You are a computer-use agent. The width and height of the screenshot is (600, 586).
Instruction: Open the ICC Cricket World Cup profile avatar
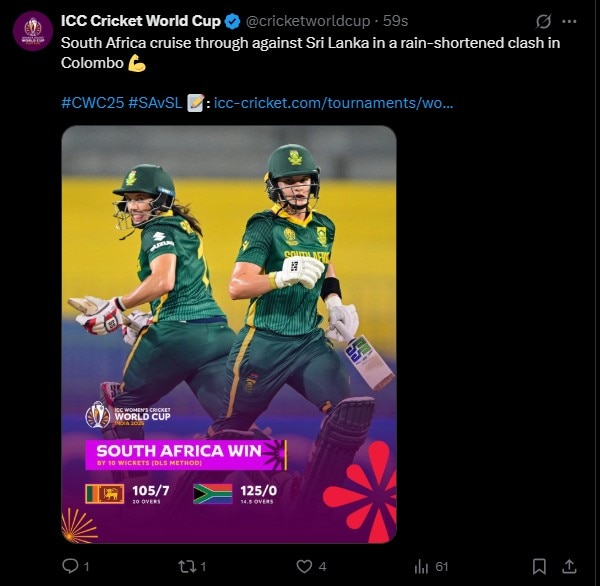pos(33,30)
